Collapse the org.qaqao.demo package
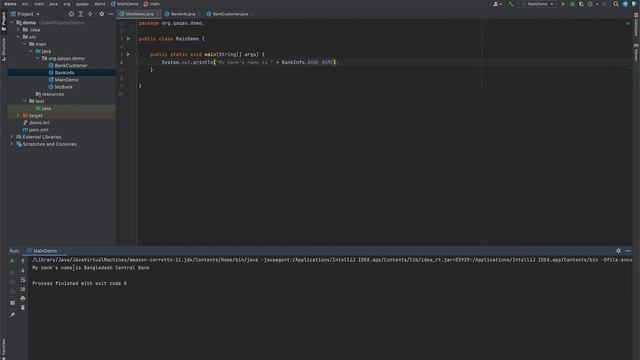 (38, 58)
